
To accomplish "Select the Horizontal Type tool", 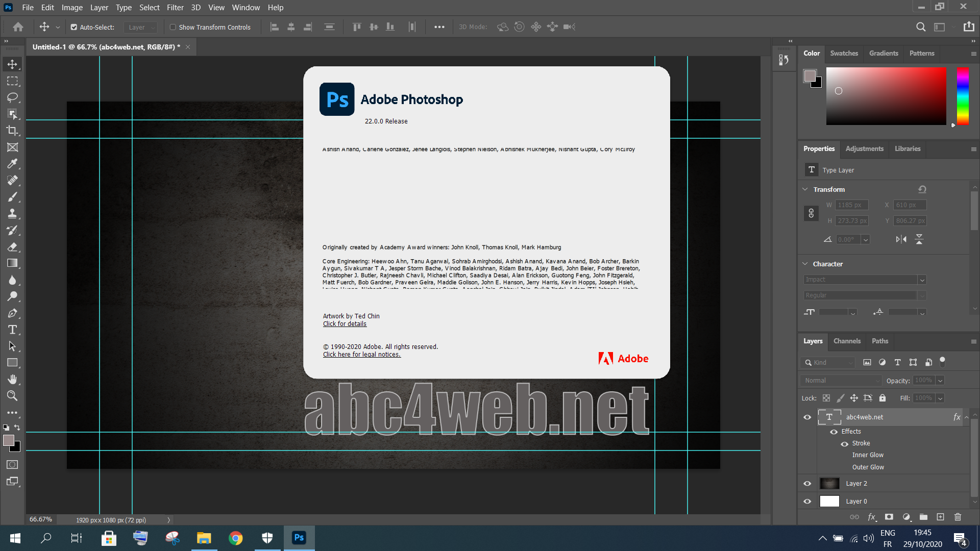I will [x=12, y=330].
